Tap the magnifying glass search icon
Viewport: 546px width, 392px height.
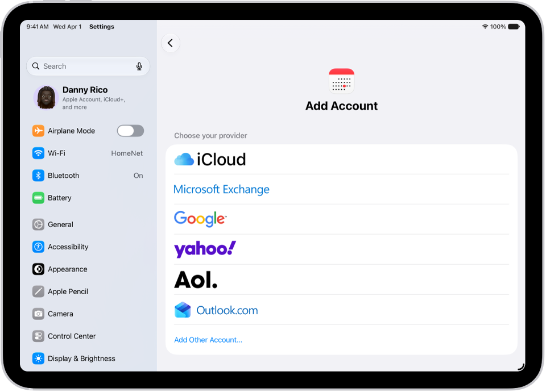[x=35, y=66]
